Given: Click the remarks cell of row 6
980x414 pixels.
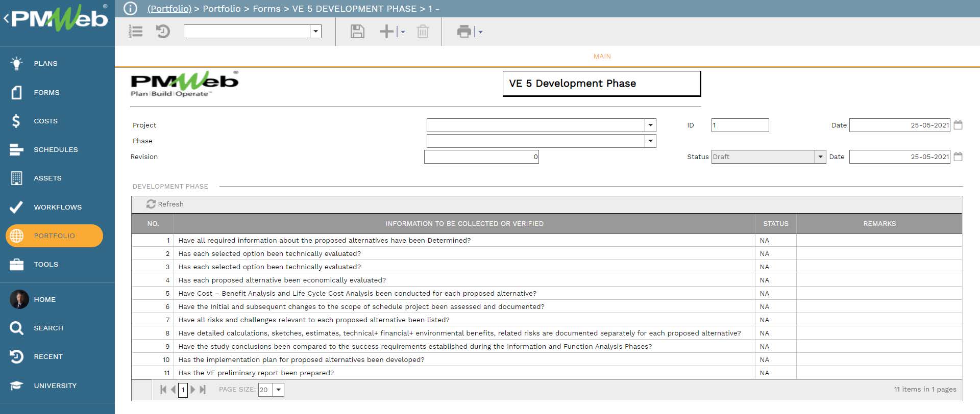Looking at the screenshot, I should coord(879,306).
